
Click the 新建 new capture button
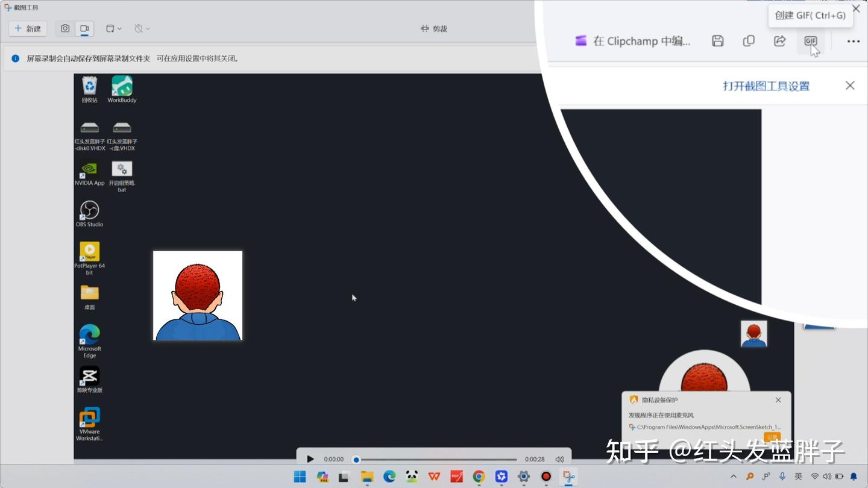click(x=28, y=28)
